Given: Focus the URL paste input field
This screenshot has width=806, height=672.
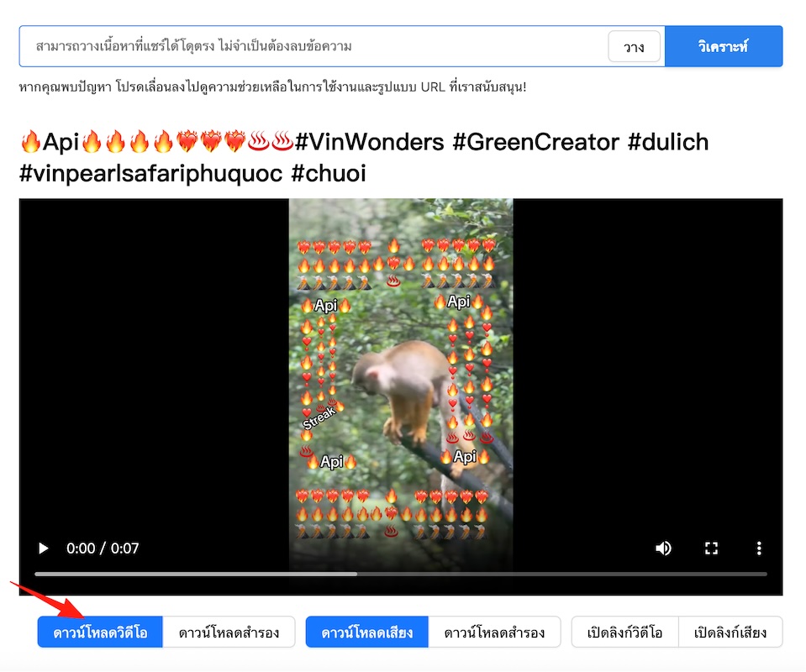Looking at the screenshot, I should pos(313,46).
